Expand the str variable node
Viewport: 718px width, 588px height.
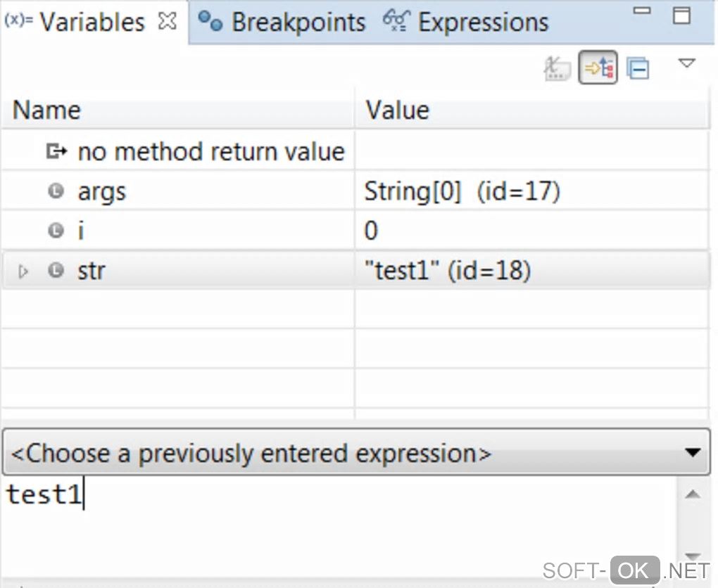coord(24,271)
